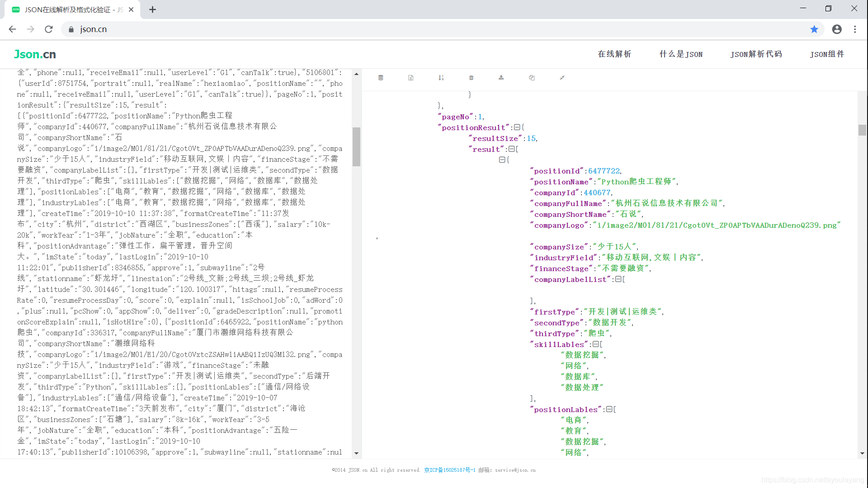Open the 什么是JSON menu item
This screenshot has width=868, height=488.
681,54
